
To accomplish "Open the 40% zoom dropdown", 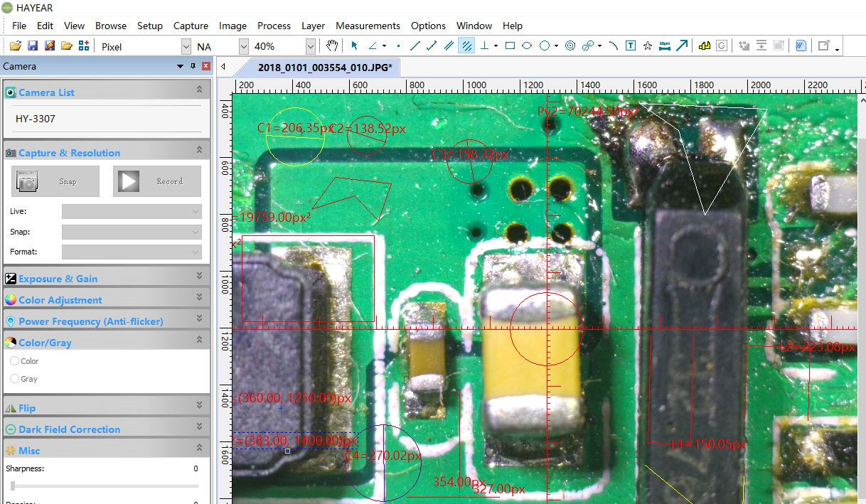I will coord(310,47).
